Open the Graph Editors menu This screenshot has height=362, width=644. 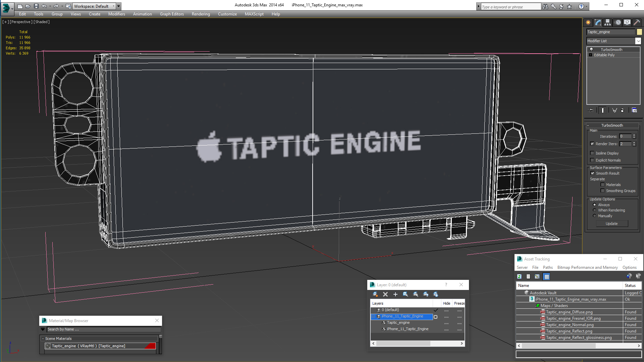click(x=172, y=14)
